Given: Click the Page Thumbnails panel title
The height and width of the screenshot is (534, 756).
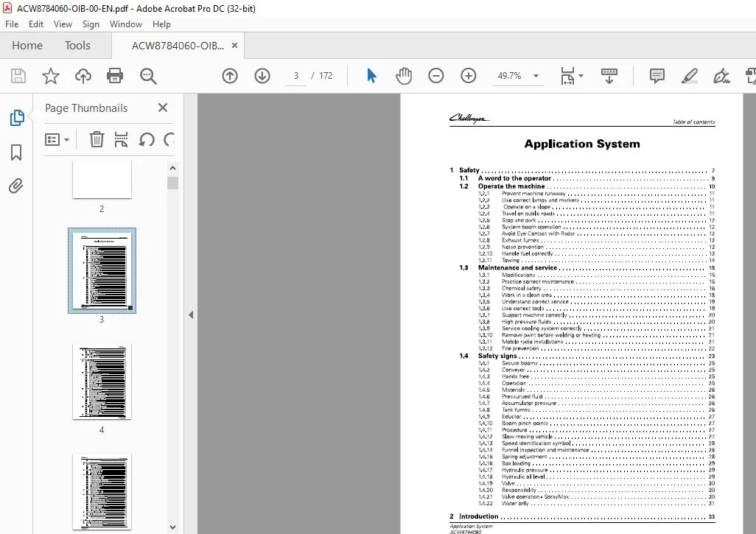Looking at the screenshot, I should tap(86, 108).
